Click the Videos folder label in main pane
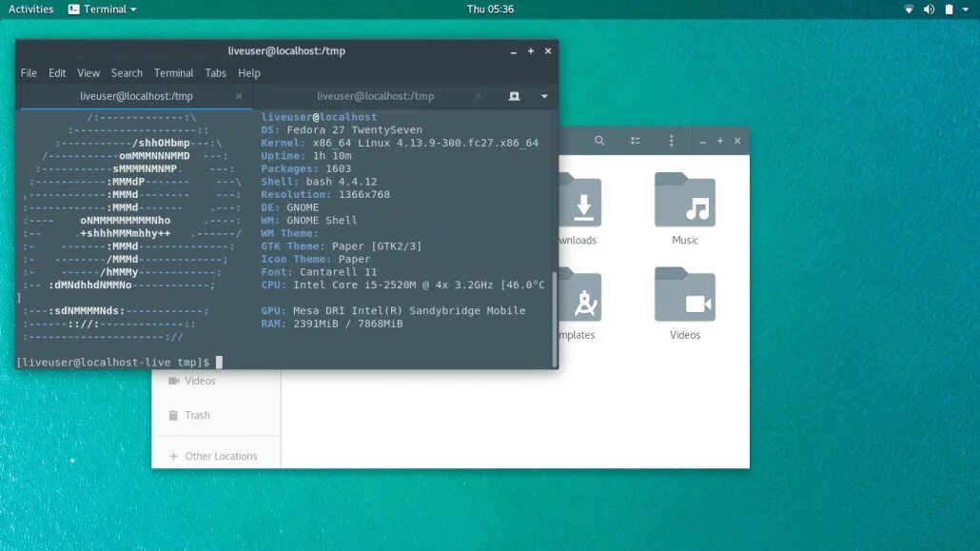Viewport: 980px width, 551px height. pos(685,335)
